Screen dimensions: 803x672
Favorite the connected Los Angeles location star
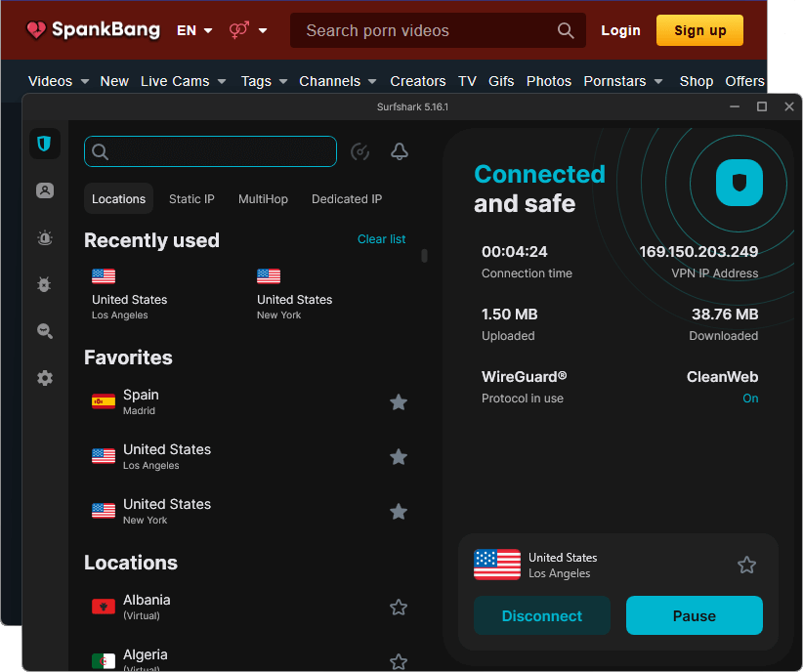(746, 565)
